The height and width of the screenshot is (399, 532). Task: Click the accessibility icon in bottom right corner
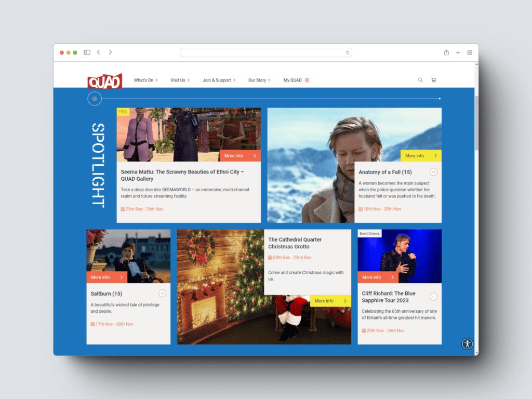(467, 344)
